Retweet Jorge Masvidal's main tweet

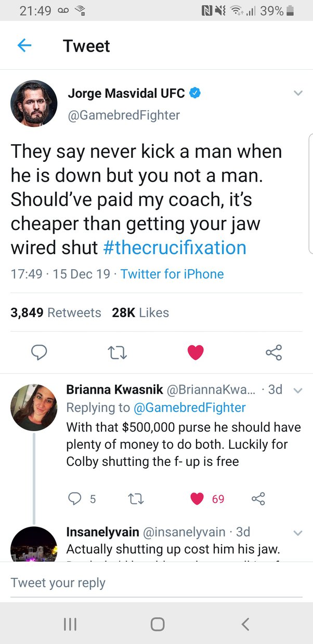(118, 352)
